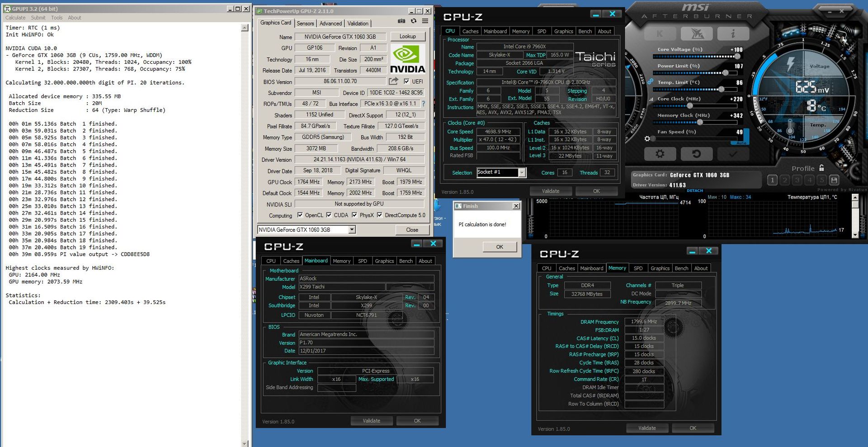This screenshot has height=447, width=868.
Task: Toggle the OpenCL checkbox
Action: click(x=300, y=215)
